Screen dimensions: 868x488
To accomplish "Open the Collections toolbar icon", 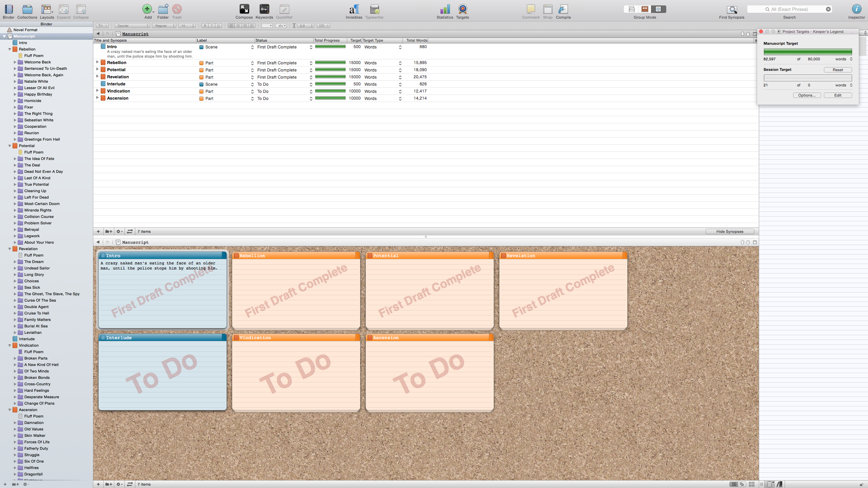I will pyautogui.click(x=27, y=9).
